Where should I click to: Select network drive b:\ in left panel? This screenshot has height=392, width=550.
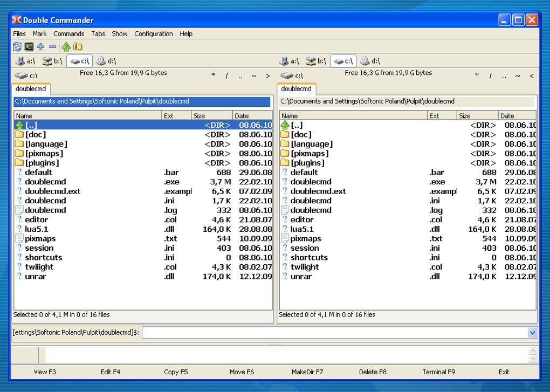52,61
